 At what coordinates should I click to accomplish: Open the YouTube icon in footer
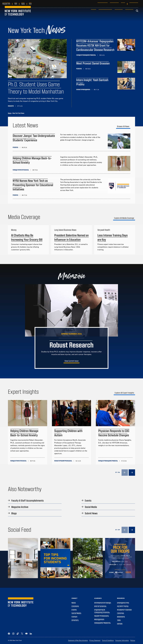tap(26, 634)
